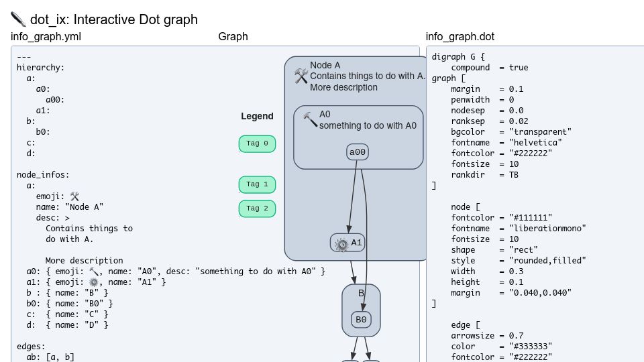Click the 'desc: >' YAML line
This screenshot has height=362, width=644.
[x=52, y=217]
